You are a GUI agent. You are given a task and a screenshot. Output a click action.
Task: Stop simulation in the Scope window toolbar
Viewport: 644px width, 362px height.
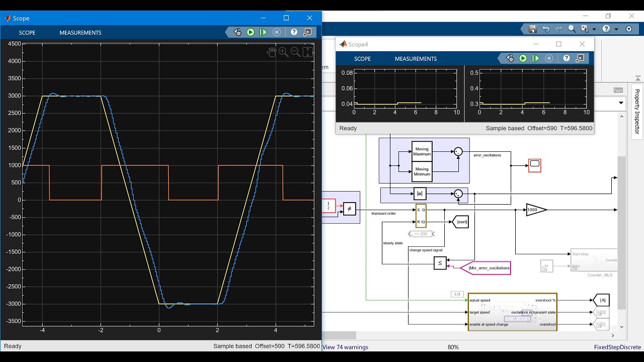[x=277, y=32]
